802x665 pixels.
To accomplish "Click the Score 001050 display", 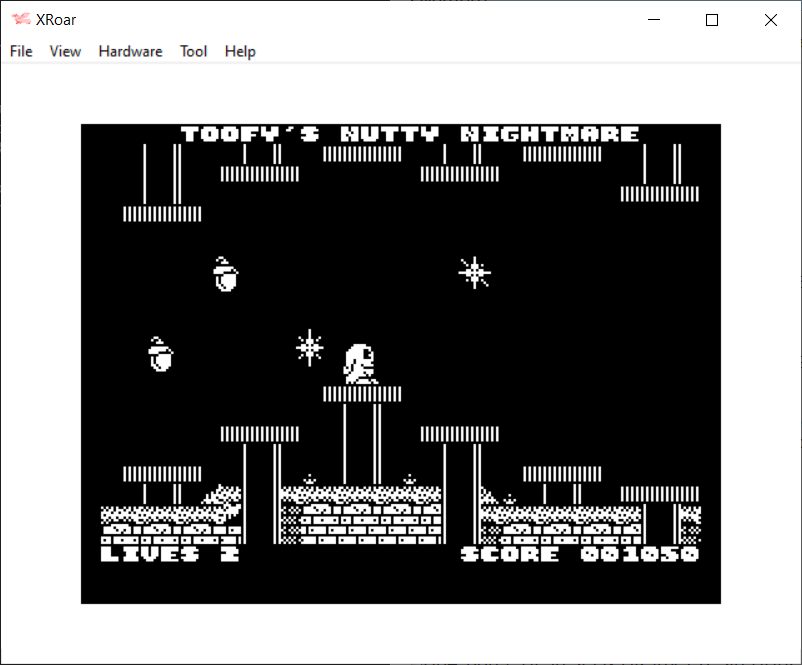I will click(580, 553).
